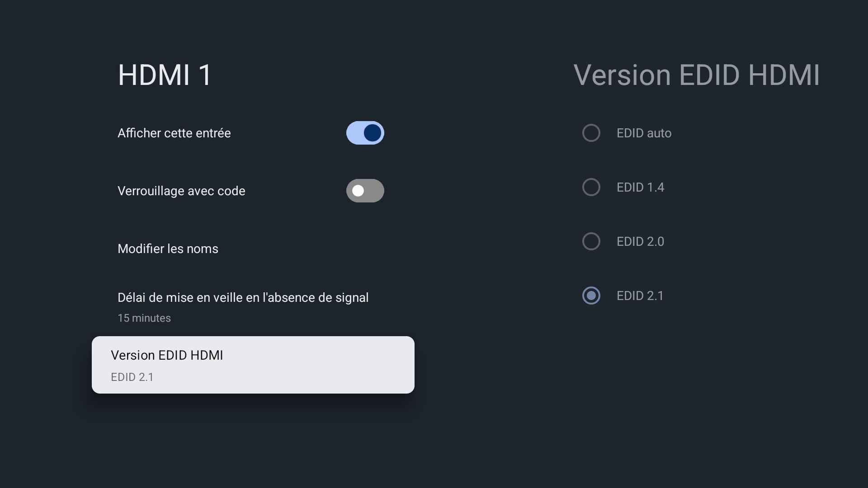Toggle the Afficher cette entrée switch
Image resolution: width=868 pixels, height=488 pixels.
[365, 133]
